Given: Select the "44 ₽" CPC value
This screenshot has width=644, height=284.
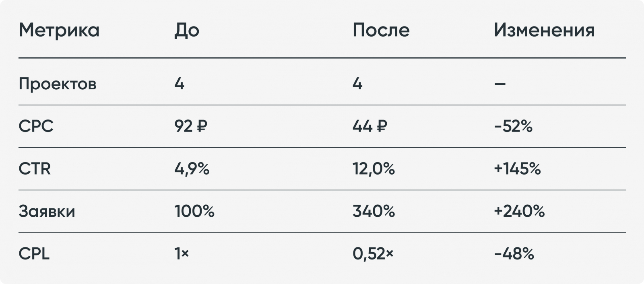Looking at the screenshot, I should click(x=369, y=126).
